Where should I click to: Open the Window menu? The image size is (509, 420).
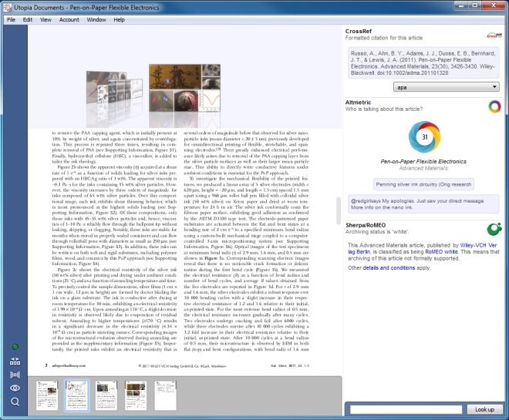coord(96,20)
